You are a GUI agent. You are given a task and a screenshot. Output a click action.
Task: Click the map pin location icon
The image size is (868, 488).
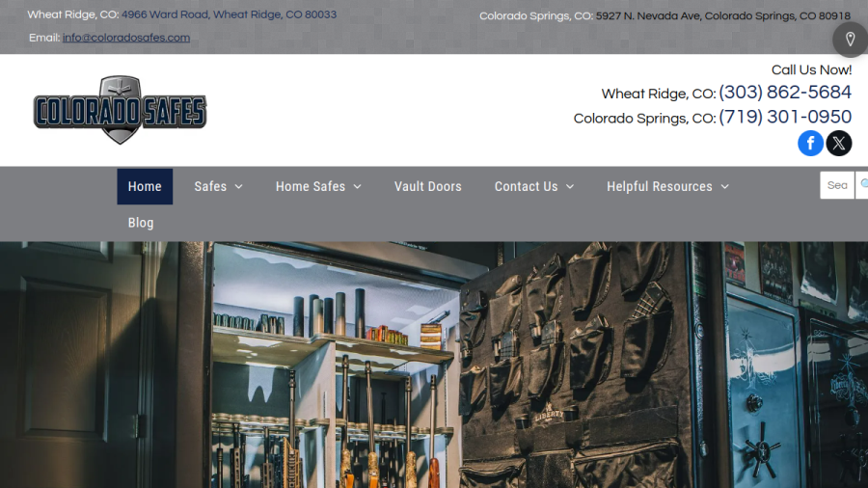pyautogui.click(x=851, y=40)
